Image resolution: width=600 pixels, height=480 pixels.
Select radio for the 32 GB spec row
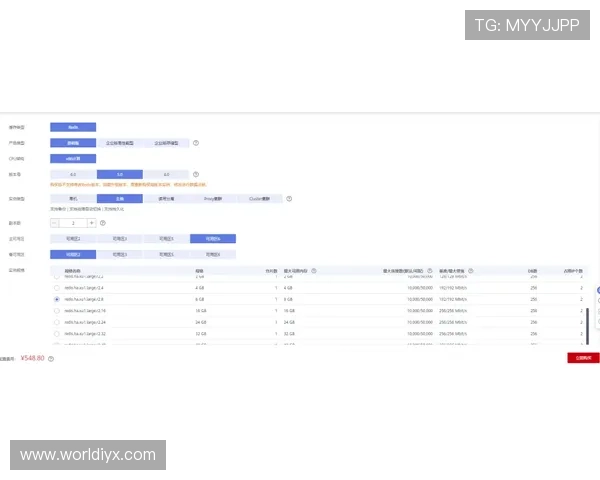click(x=57, y=334)
